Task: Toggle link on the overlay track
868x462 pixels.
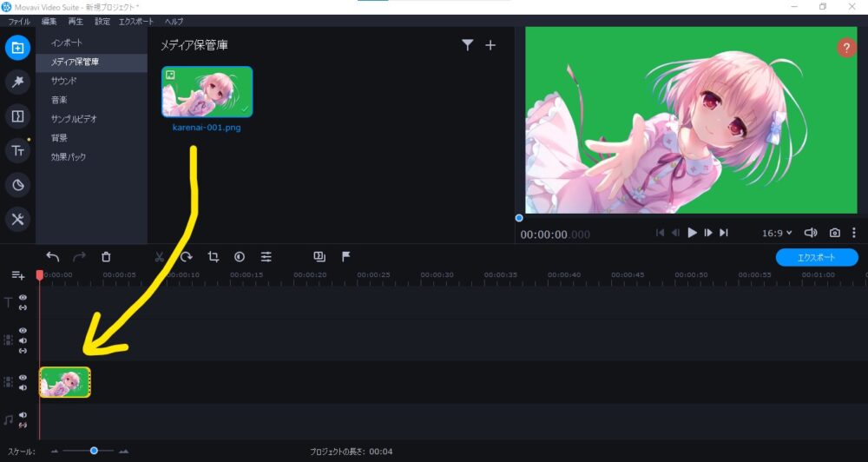Action: coord(23,351)
